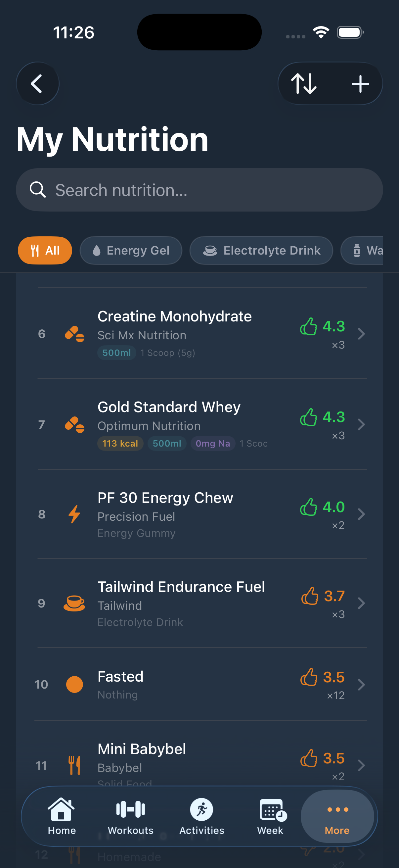Open Creatine Monohydrate details via chevron
The image size is (399, 868).
pyautogui.click(x=361, y=334)
